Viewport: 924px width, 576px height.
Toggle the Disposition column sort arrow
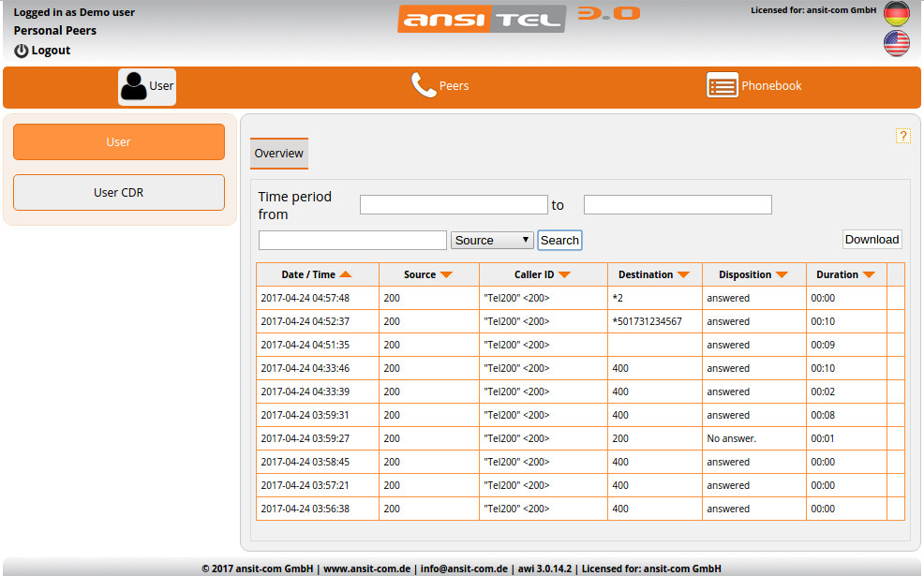782,274
